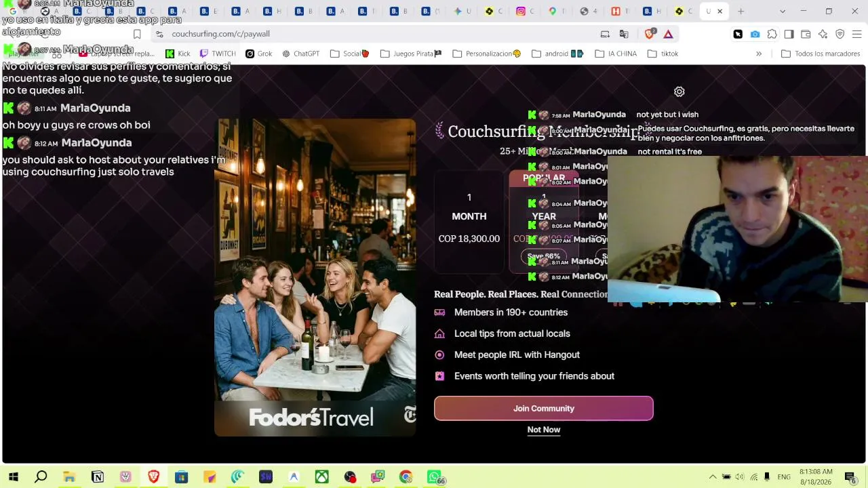Click the Local tips from actual locals text
The height and width of the screenshot is (488, 868).
[x=512, y=333]
